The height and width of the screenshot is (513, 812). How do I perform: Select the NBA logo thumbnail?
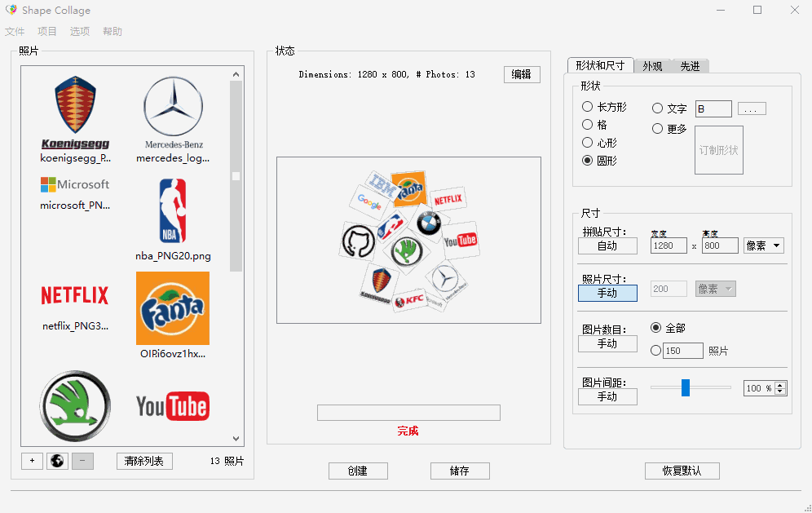[173, 210]
